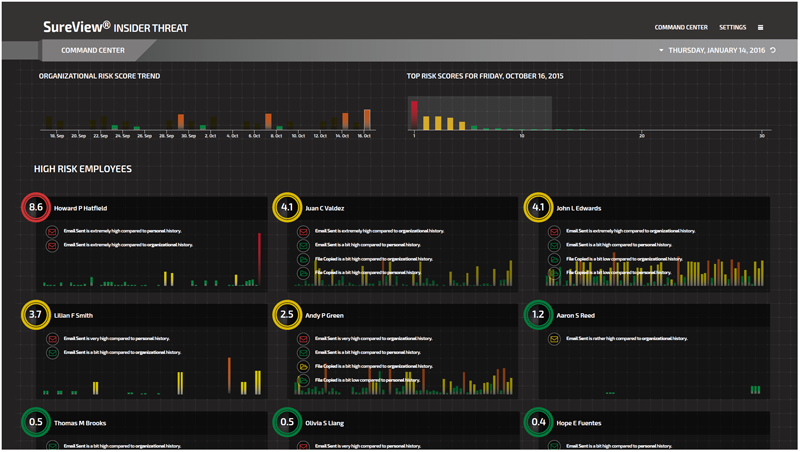This screenshot has height=452, width=800.
Task: Open the Lilian F Smith employee name
Action: coord(73,316)
